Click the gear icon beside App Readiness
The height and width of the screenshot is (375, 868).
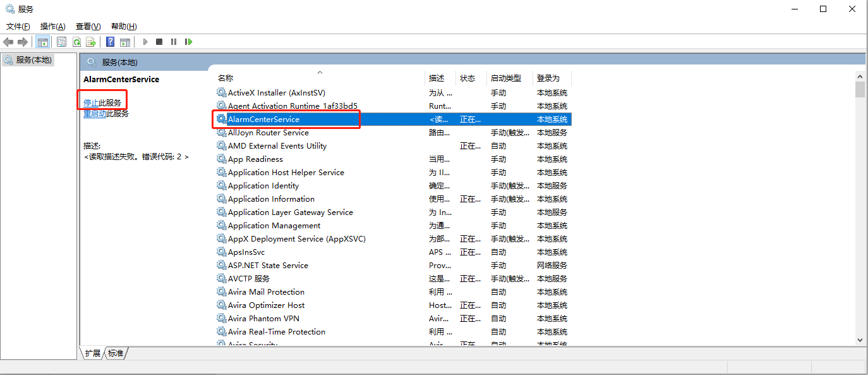[221, 159]
